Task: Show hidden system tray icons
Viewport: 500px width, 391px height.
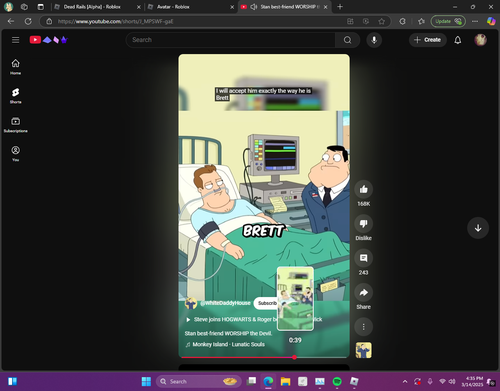Action: 405,381
